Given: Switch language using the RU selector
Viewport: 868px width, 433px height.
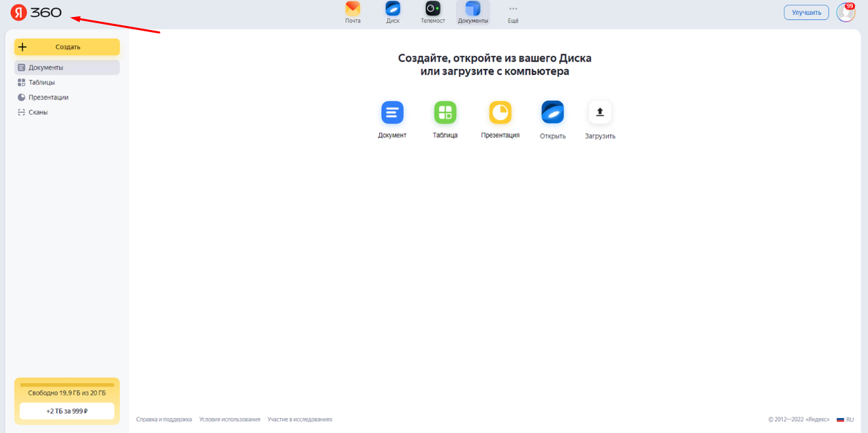Looking at the screenshot, I should coord(845,419).
